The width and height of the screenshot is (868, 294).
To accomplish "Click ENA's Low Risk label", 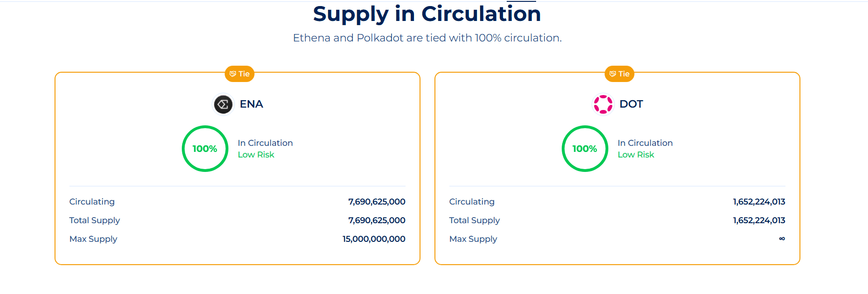I will (256, 155).
